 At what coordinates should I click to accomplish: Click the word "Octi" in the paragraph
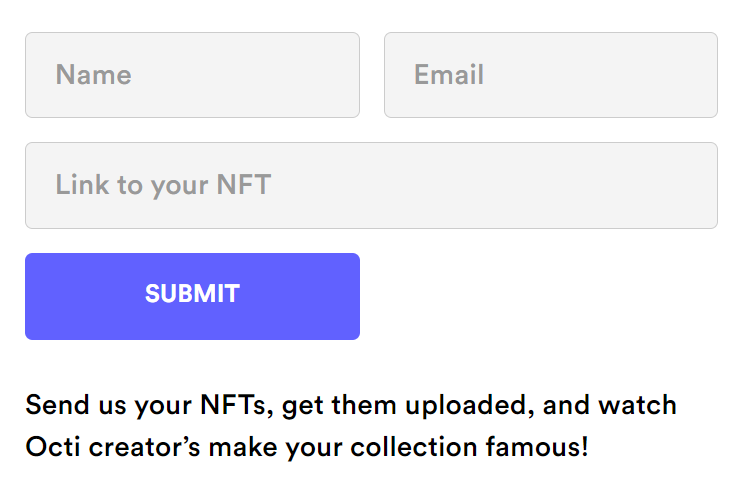point(51,446)
